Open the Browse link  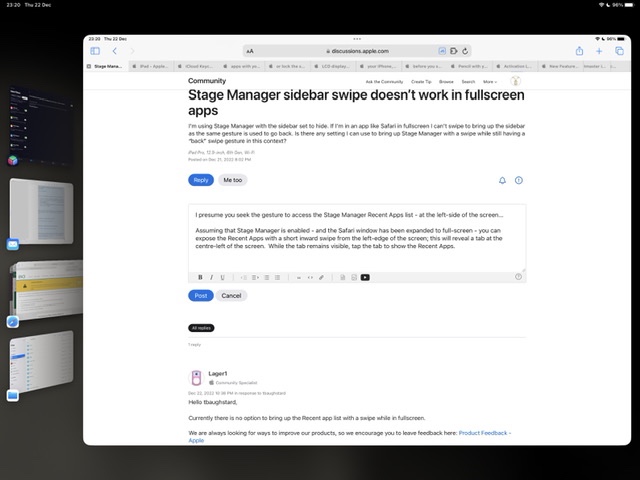(x=446, y=82)
